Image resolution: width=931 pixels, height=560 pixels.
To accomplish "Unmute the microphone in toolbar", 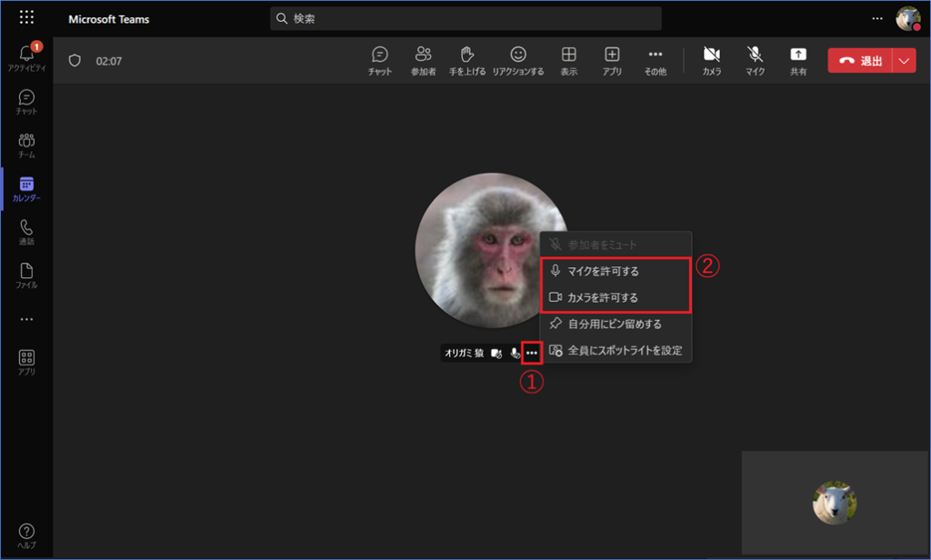I will 755,60.
